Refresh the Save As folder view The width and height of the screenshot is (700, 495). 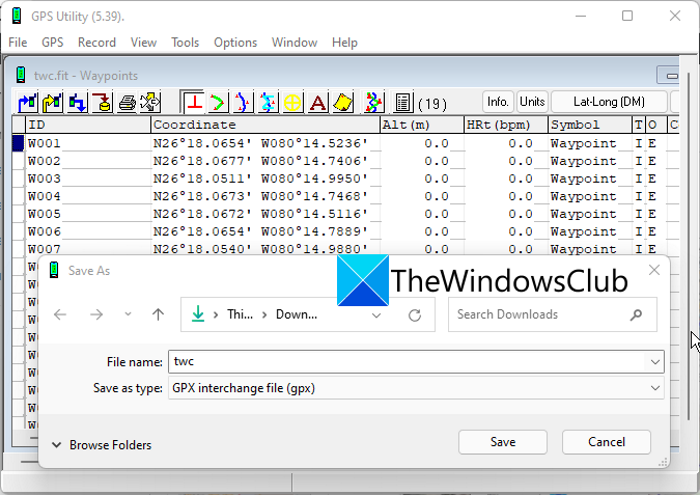tap(415, 314)
